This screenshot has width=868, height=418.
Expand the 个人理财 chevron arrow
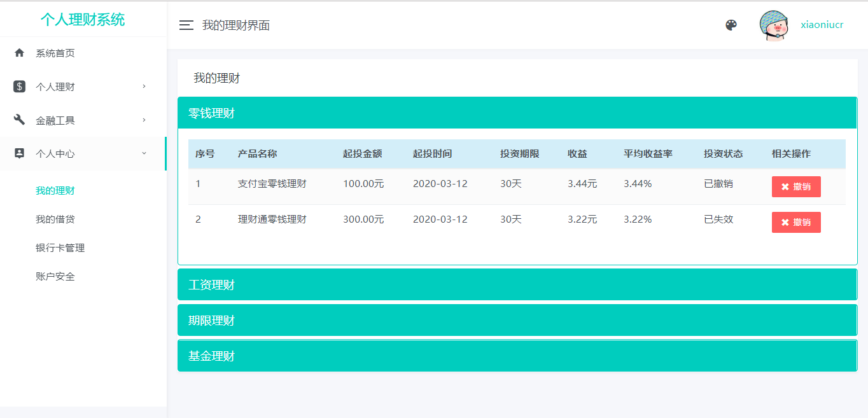coord(144,87)
